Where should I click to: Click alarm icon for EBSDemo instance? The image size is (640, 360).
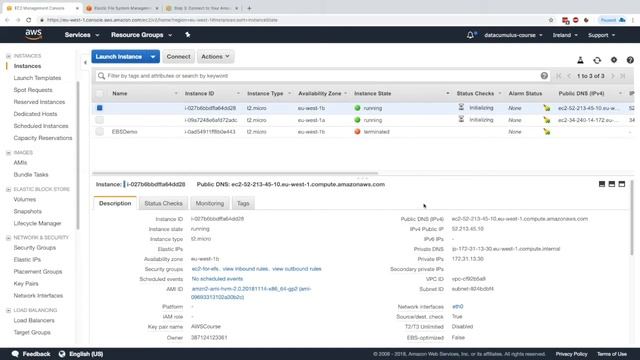click(547, 132)
